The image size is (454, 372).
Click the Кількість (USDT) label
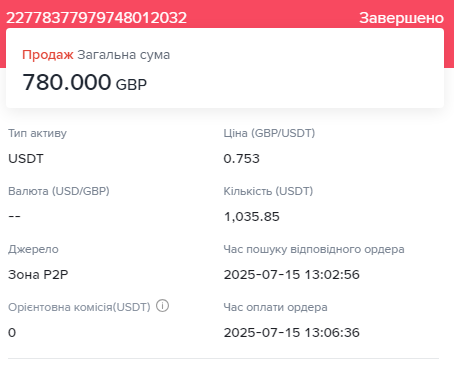point(268,191)
